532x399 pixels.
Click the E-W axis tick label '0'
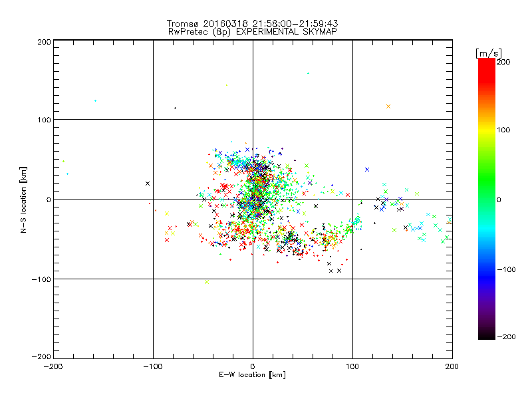click(253, 366)
